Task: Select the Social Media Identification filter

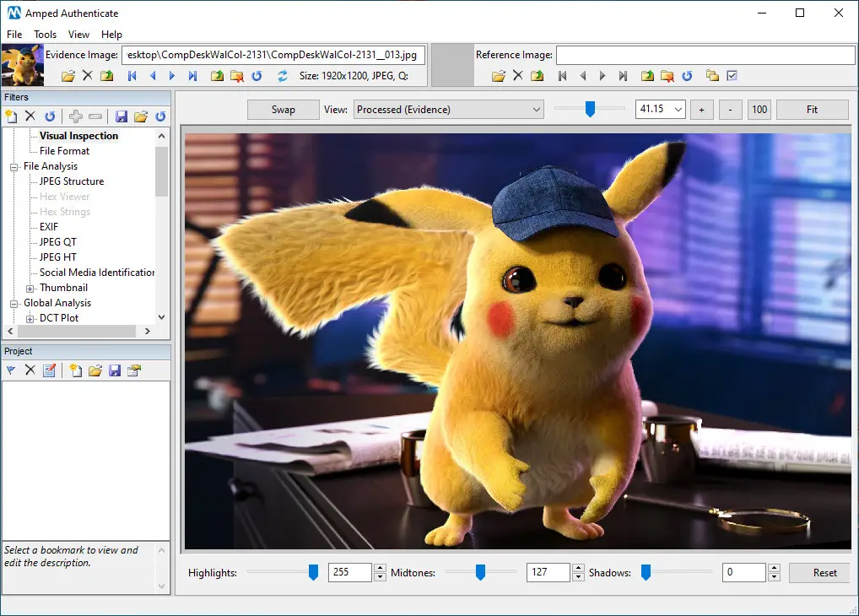Action: [97, 273]
